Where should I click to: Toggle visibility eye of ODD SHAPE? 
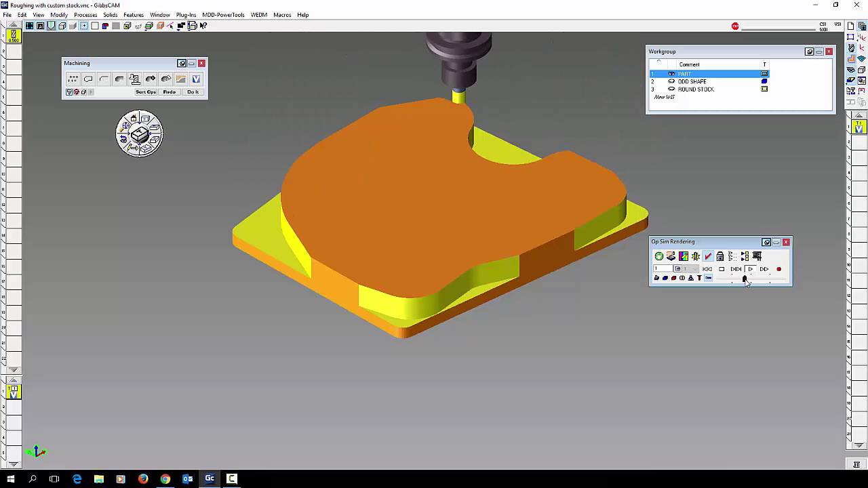pos(671,81)
